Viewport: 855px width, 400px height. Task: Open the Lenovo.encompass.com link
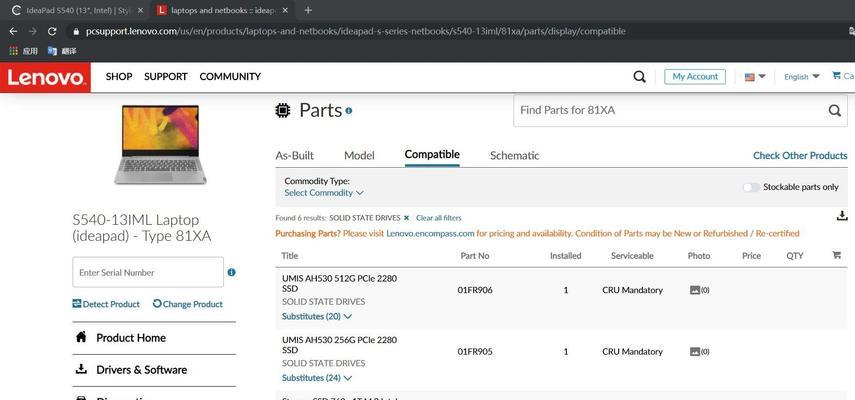tap(430, 233)
